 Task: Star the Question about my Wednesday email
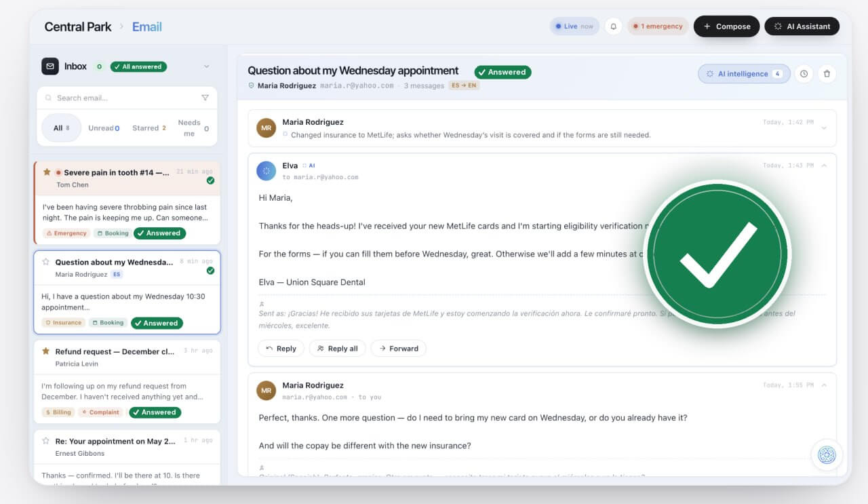pos(46,262)
